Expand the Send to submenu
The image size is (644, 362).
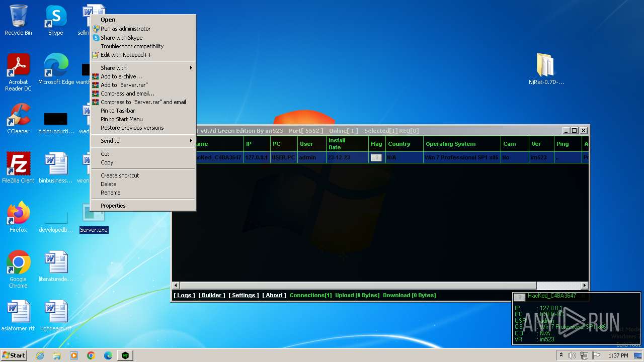[143, 141]
